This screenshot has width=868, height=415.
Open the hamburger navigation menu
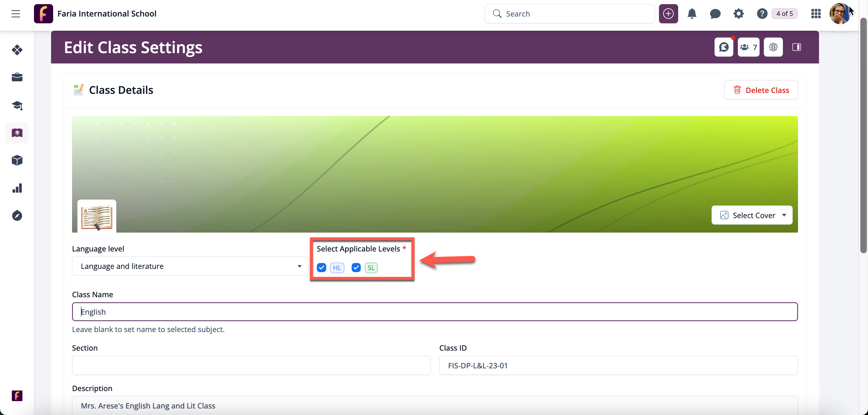15,14
